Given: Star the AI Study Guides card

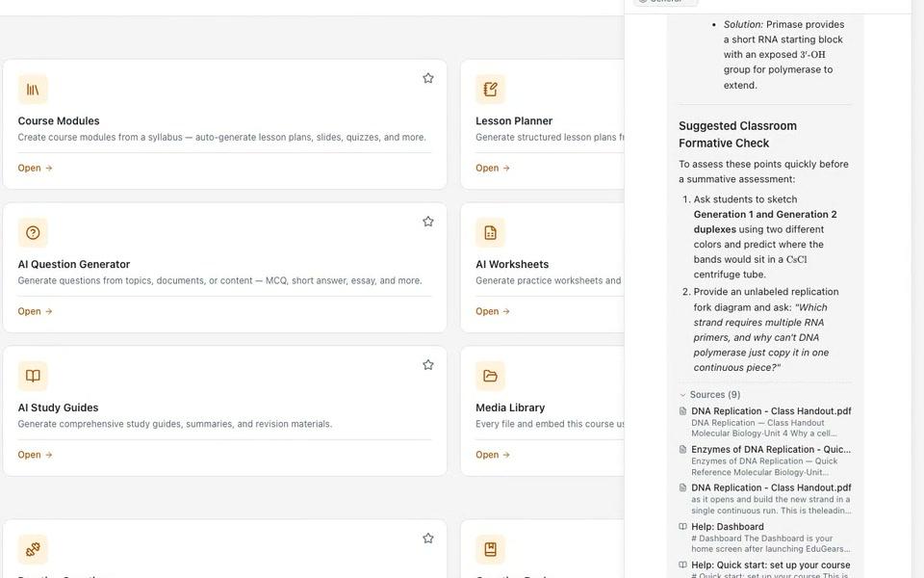Looking at the screenshot, I should 428,364.
